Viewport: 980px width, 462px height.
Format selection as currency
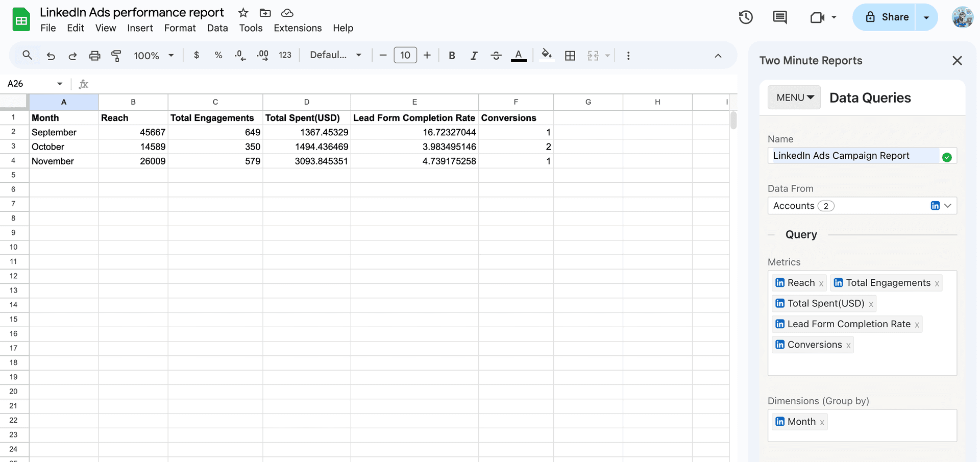coord(197,55)
